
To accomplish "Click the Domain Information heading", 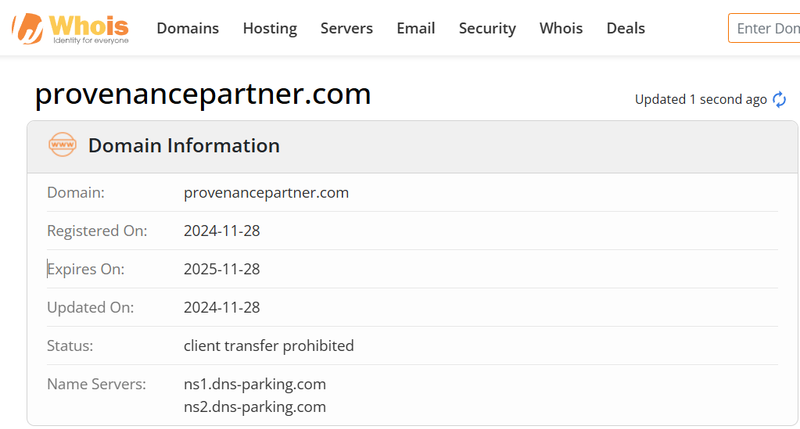I will 184,145.
